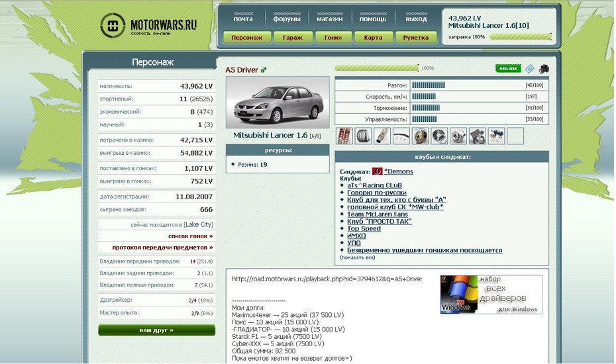
Task: Open the почта menu item
Action: coord(243,19)
